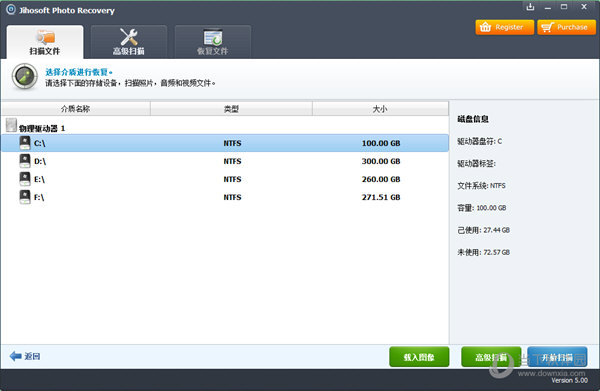Click the 容量: 100.00 GB info line
The width and height of the screenshot is (600, 391).
pyautogui.click(x=482, y=208)
